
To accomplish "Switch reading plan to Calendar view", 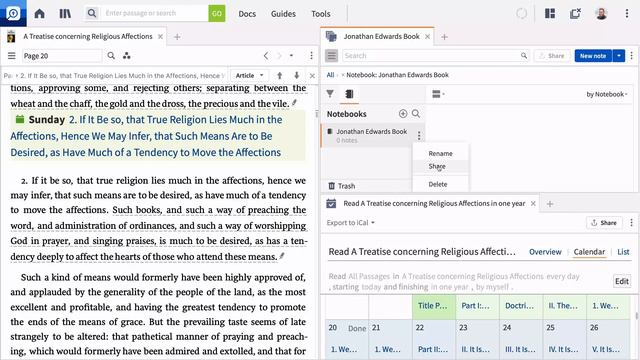I will [589, 252].
